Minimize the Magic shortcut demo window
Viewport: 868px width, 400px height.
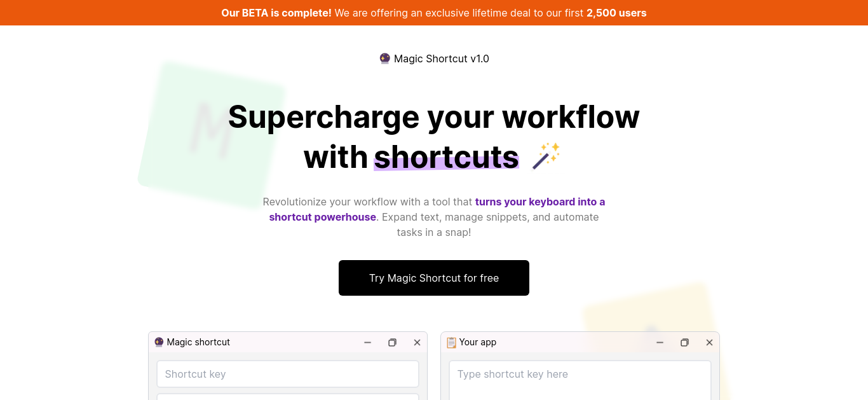pyautogui.click(x=367, y=342)
